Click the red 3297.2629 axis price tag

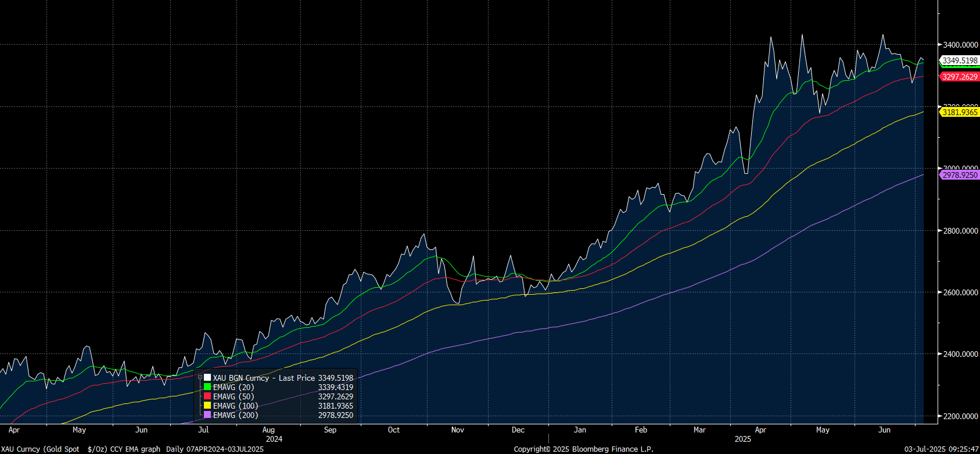[960, 77]
